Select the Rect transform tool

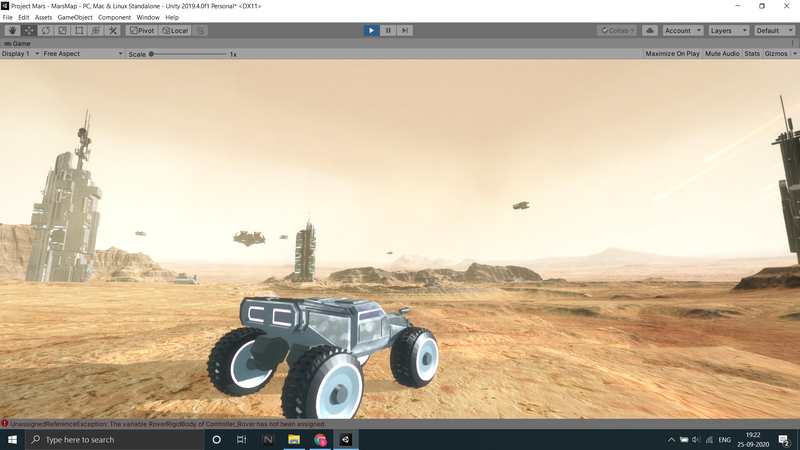[79, 31]
